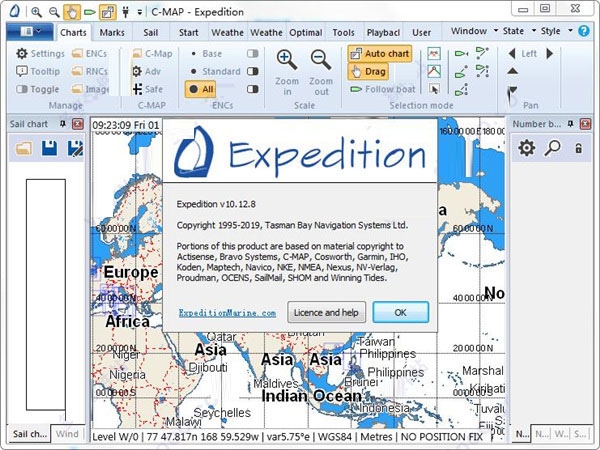Viewport: 600px width, 450px height.
Task: Switch to the Sail ribbon tab
Action: click(151, 33)
